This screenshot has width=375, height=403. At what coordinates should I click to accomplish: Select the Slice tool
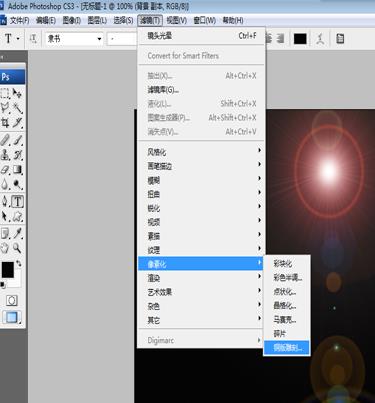click(x=17, y=123)
